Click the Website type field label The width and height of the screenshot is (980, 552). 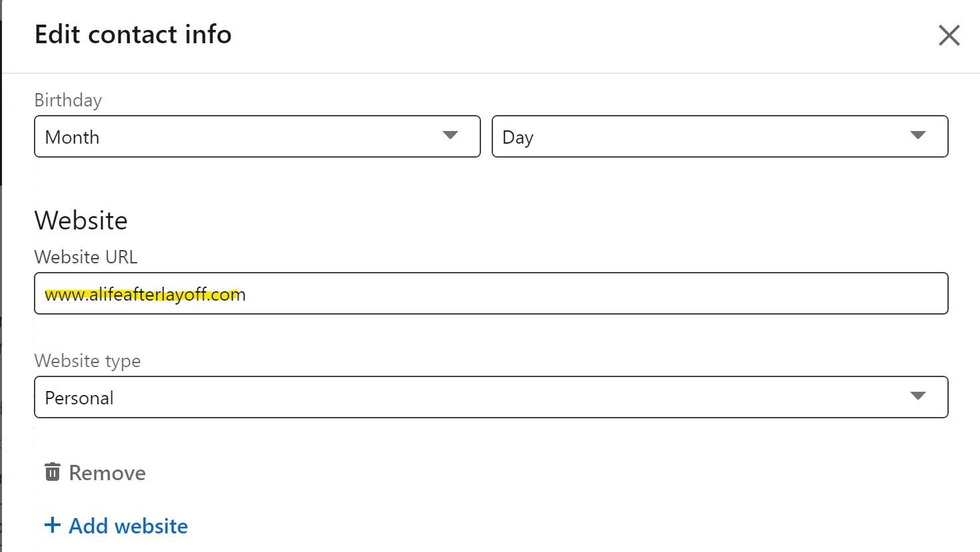87,360
